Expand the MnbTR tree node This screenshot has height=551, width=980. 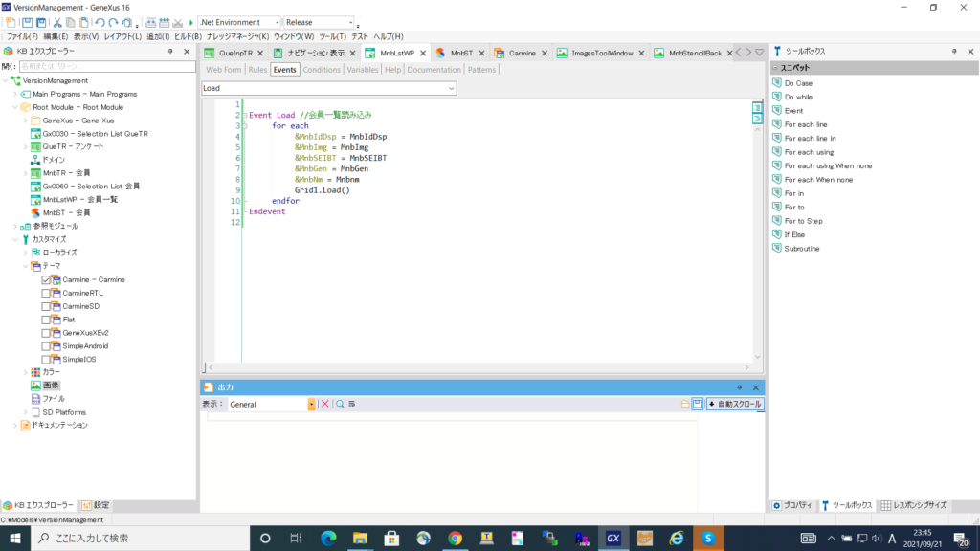26,173
